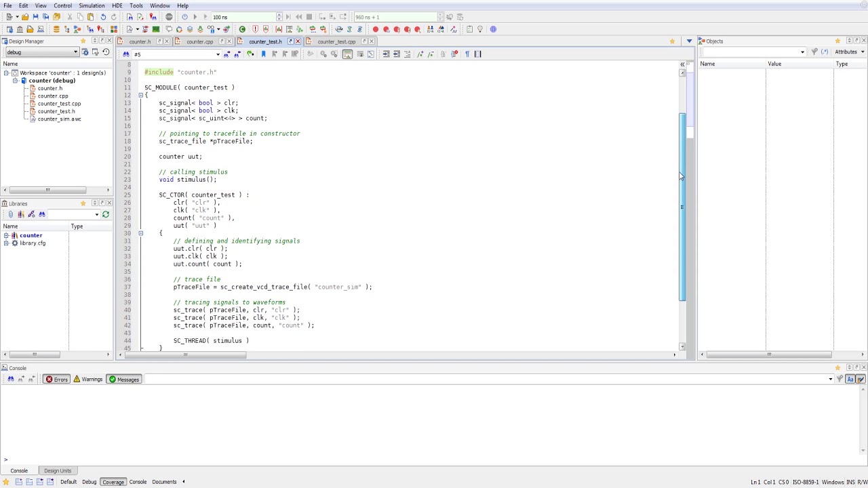
Task: Click the Design Manager history clock icon
Action: point(106,52)
